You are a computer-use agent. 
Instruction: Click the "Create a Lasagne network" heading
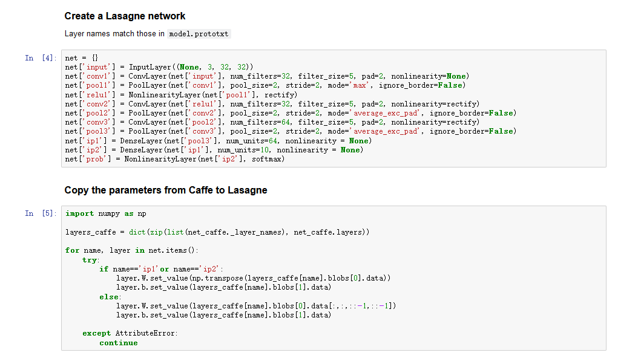[125, 16]
